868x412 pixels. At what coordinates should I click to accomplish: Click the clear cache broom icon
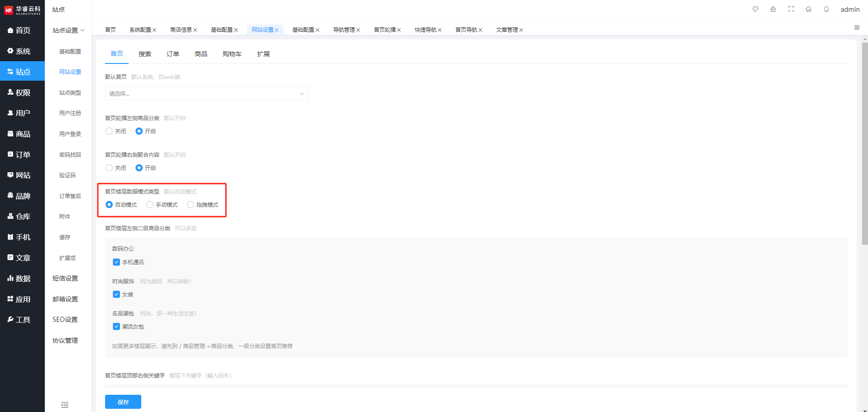773,9
